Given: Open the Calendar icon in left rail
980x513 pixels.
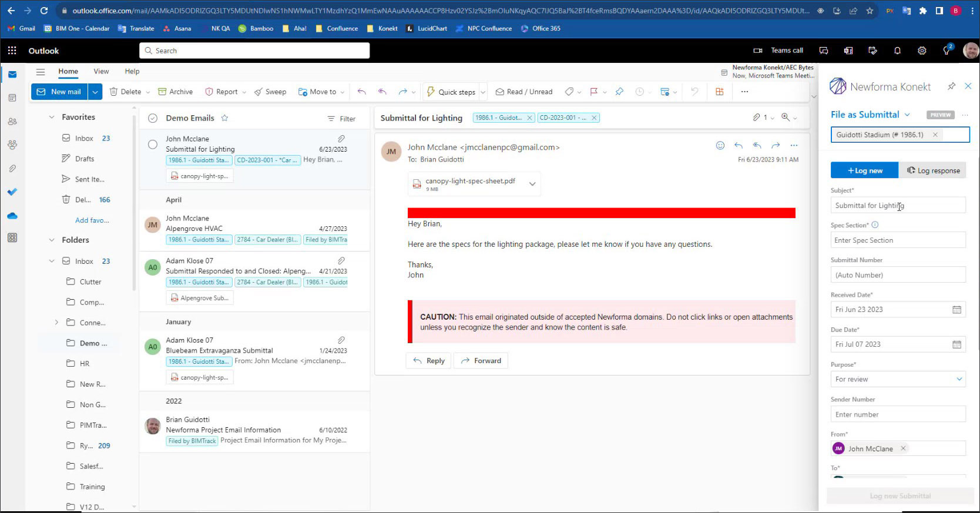Looking at the screenshot, I should [x=12, y=98].
